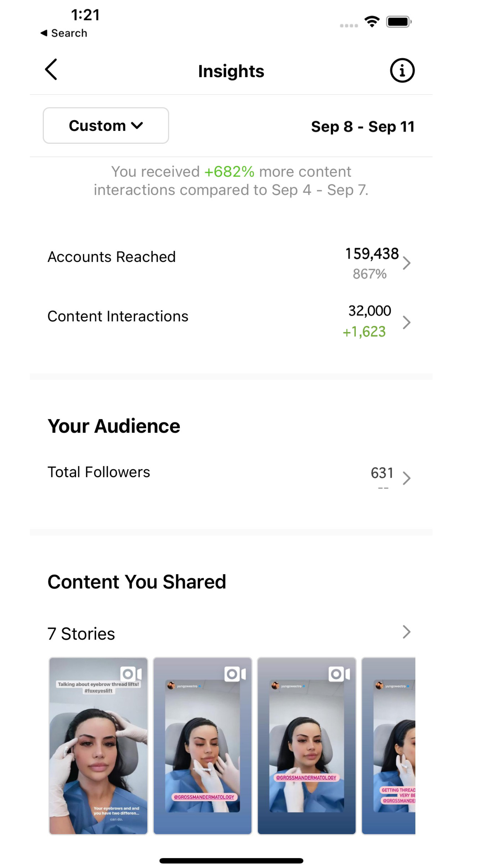The width and height of the screenshot is (488, 868).
Task: Return to Search via the back link
Action: coord(64,33)
